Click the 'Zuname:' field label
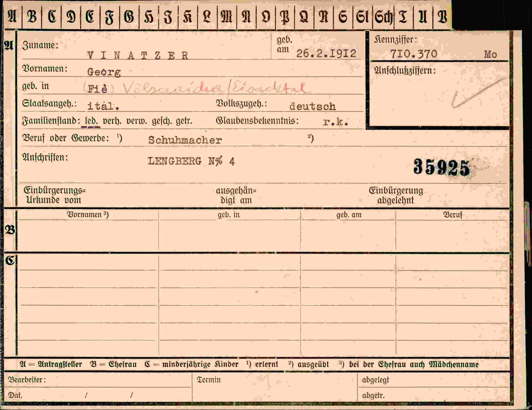This screenshot has width=532, height=410. (x=40, y=45)
